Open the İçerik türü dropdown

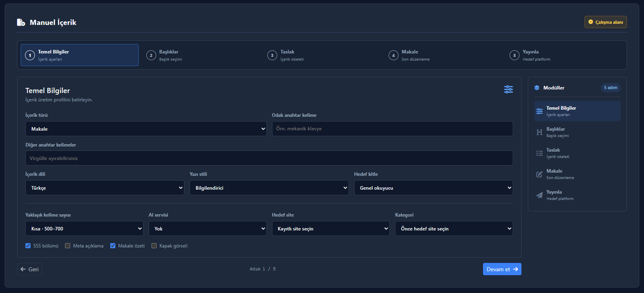pos(146,129)
